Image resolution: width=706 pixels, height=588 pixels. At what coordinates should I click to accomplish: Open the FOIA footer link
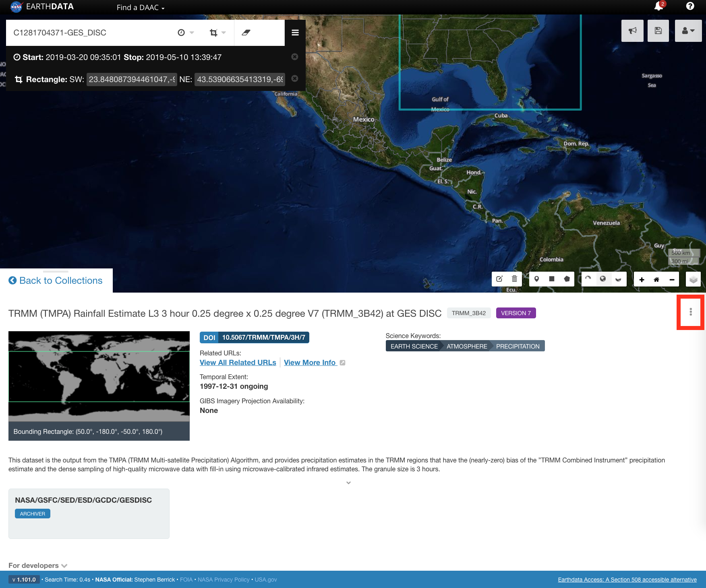[x=186, y=580]
